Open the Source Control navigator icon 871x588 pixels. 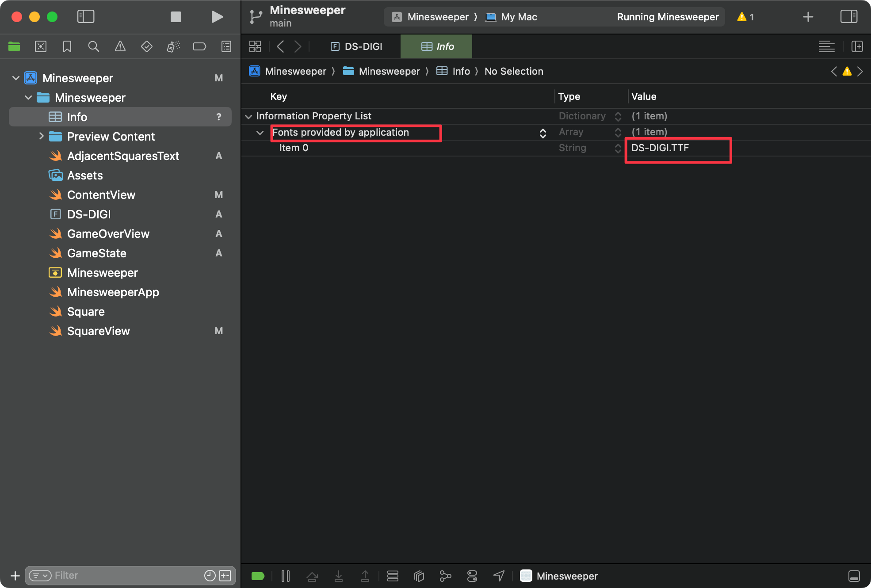(x=40, y=46)
